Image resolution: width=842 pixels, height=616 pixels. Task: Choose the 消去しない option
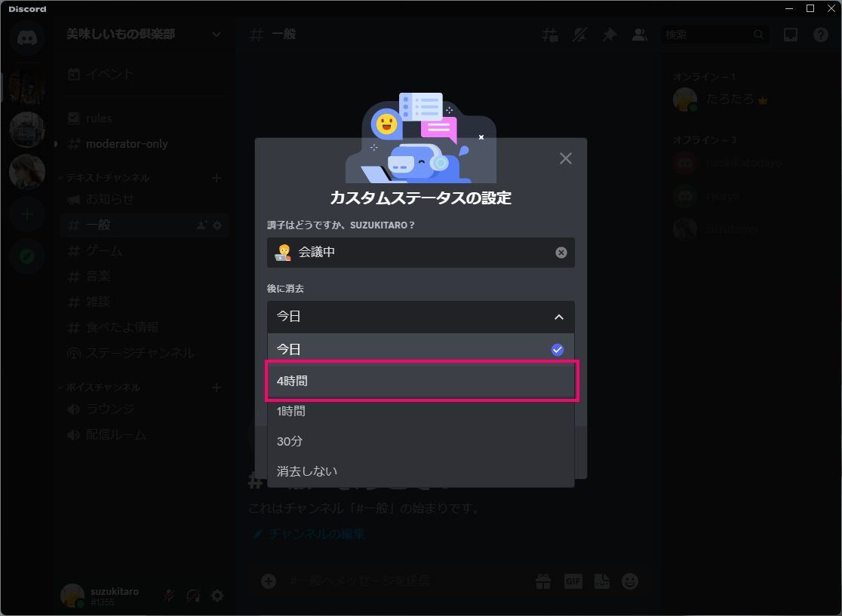tap(421, 471)
